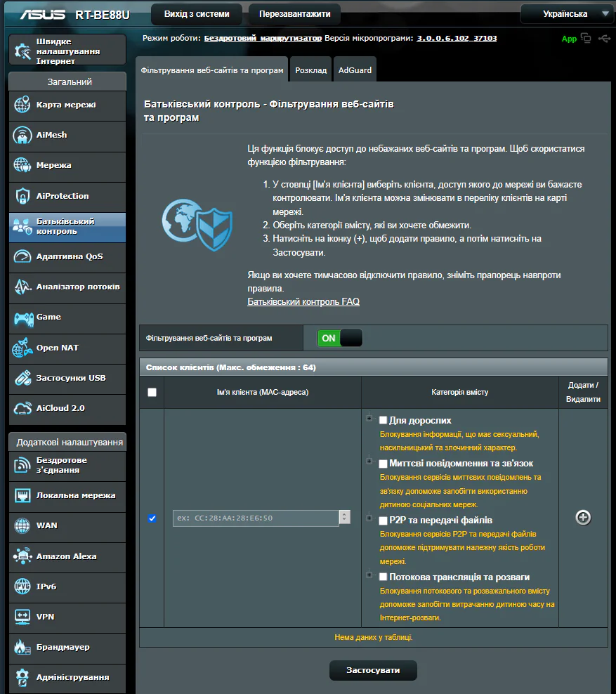Click the Бездротове з'єднання wireless icon
This screenshot has height=694, width=616.
(x=22, y=465)
